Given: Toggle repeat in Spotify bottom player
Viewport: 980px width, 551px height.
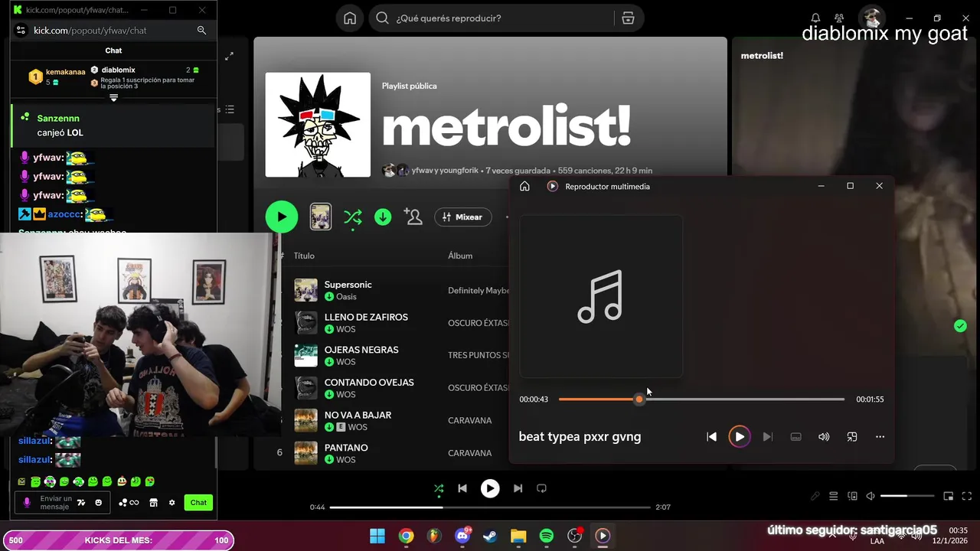Looking at the screenshot, I should point(542,488).
